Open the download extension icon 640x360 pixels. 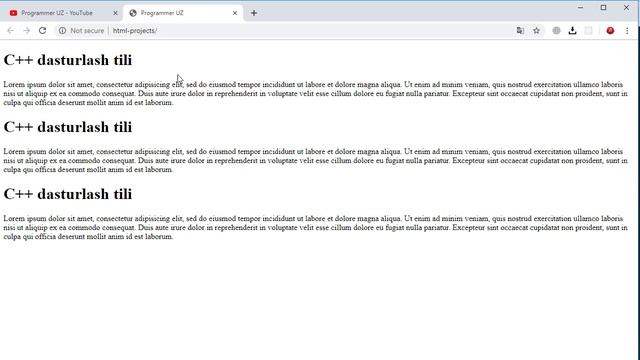click(572, 31)
